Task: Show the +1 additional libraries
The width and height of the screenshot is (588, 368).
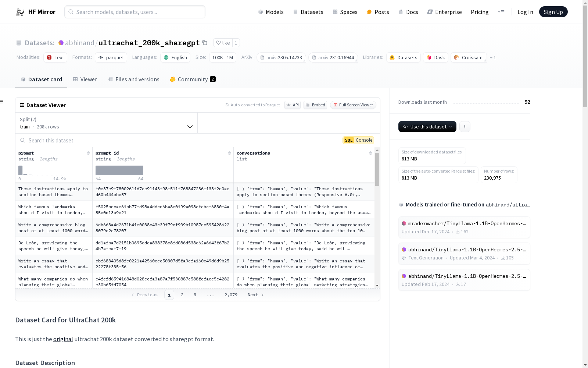Action: tap(493, 57)
